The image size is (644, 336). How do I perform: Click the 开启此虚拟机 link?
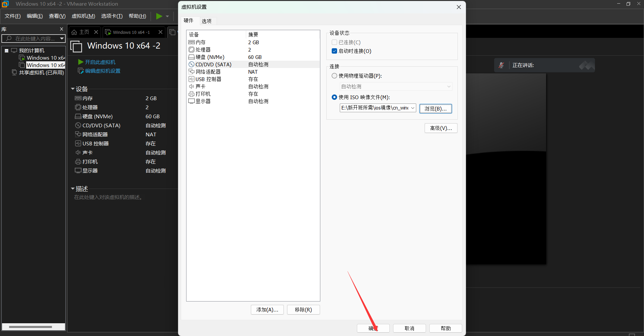[x=100, y=62]
